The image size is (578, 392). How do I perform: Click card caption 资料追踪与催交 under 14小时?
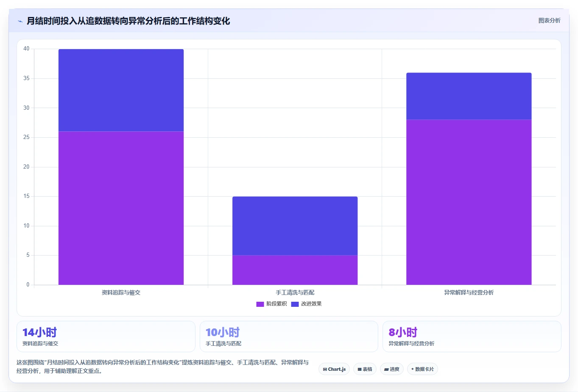(40, 344)
